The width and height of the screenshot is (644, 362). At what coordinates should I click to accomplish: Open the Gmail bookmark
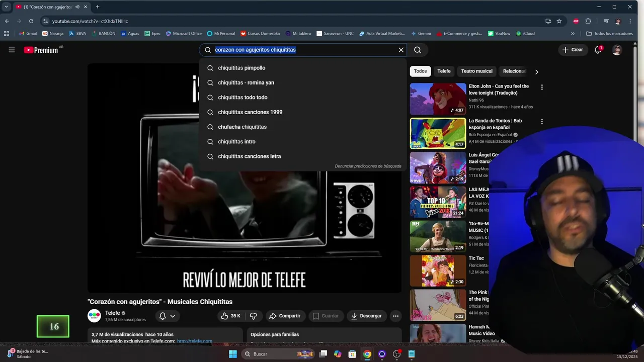pos(27,34)
